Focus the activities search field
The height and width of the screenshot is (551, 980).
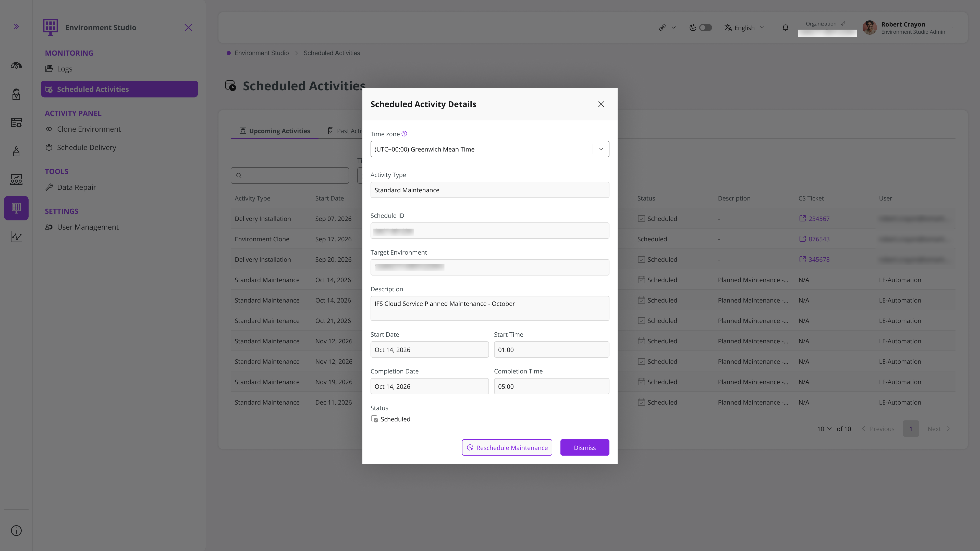[290, 175]
